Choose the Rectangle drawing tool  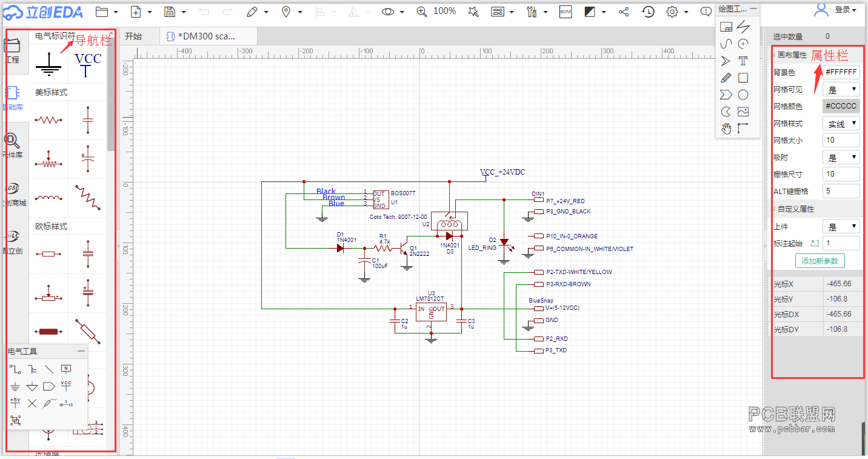click(x=743, y=78)
